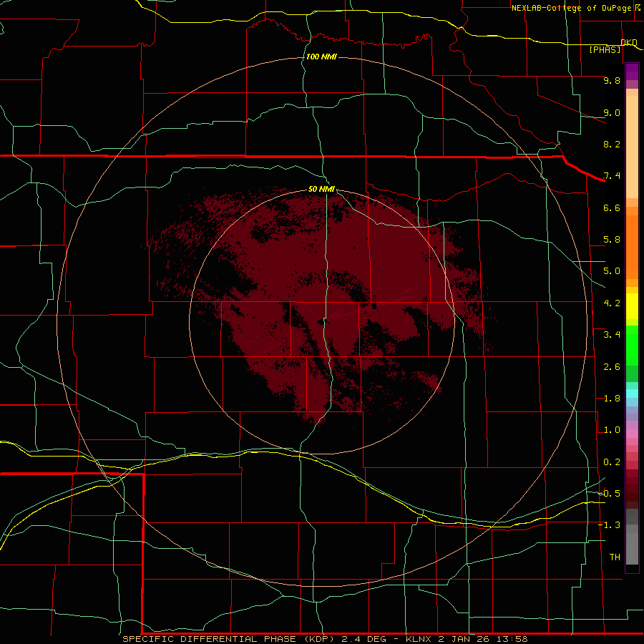The width and height of the screenshot is (644, 644).
Task: Click the 50 NMI range ring label
Action: (x=321, y=189)
